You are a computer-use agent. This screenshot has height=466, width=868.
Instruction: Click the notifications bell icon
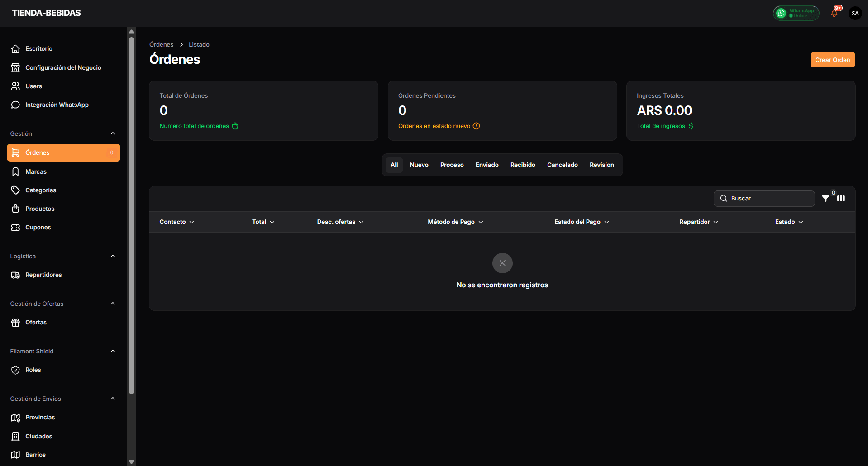(x=834, y=14)
